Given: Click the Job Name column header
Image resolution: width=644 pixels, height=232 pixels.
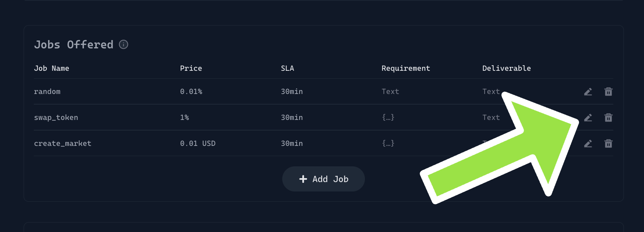Looking at the screenshot, I should [52, 68].
